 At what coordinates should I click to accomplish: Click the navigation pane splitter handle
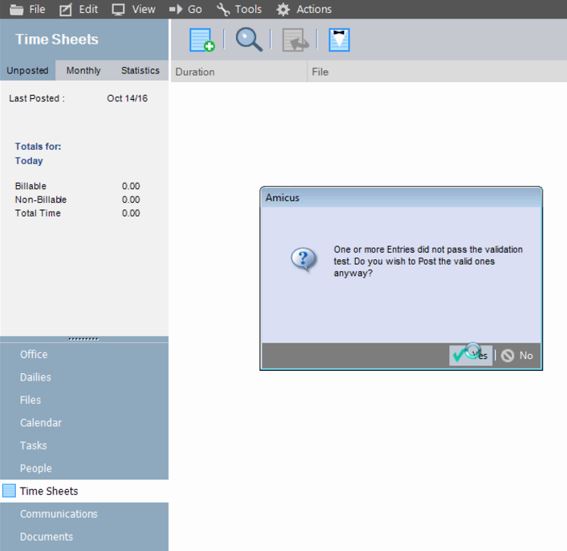(x=84, y=339)
